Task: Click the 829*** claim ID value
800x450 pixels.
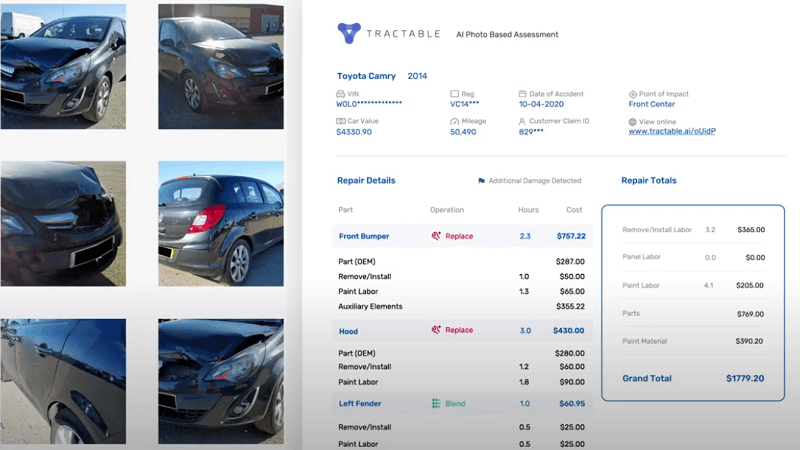Action: [x=531, y=132]
